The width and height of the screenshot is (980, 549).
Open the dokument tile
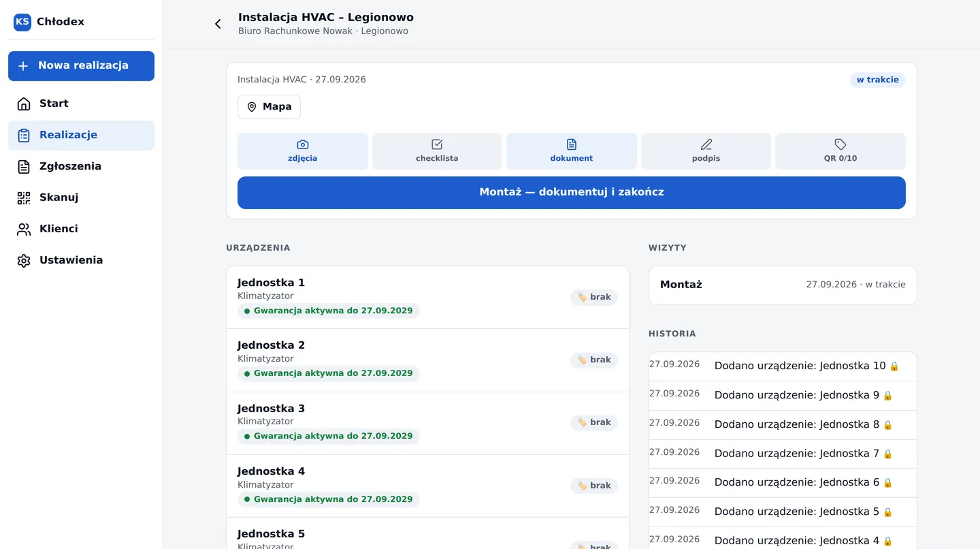point(572,151)
